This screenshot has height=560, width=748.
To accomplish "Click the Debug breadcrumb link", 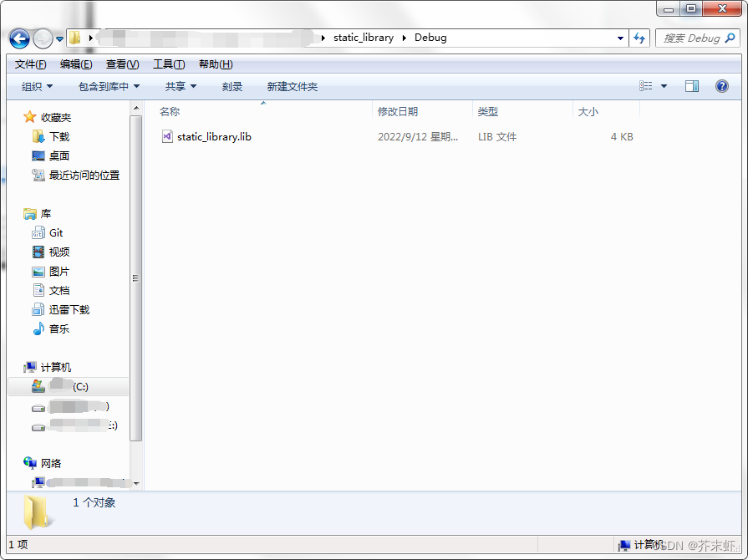I will point(432,38).
